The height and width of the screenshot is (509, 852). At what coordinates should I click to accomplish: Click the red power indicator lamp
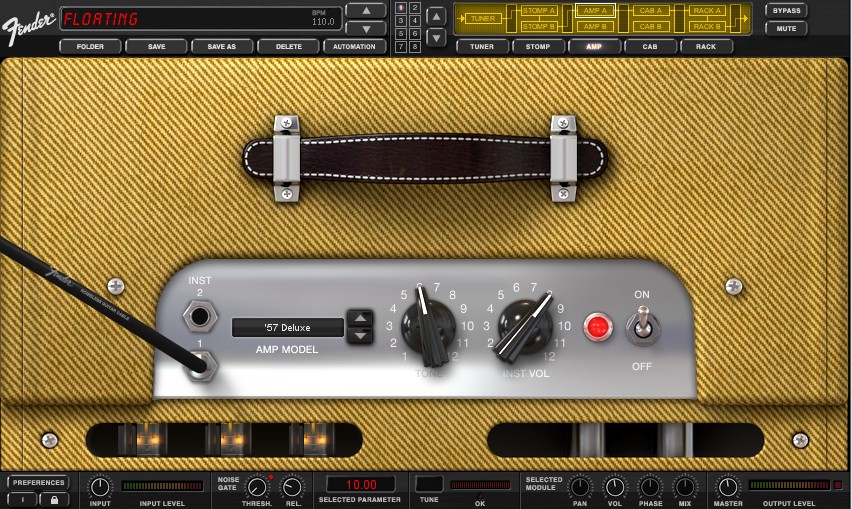598,327
